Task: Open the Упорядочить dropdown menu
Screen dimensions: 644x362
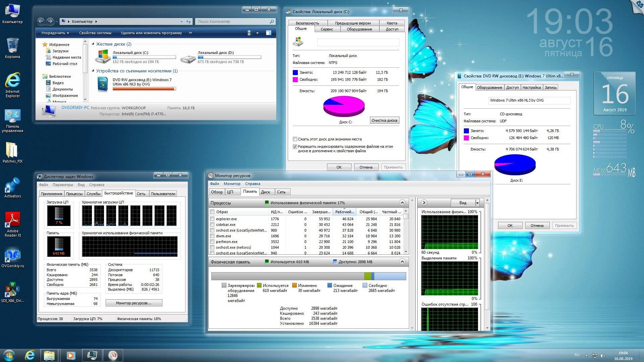Action: 55,33
